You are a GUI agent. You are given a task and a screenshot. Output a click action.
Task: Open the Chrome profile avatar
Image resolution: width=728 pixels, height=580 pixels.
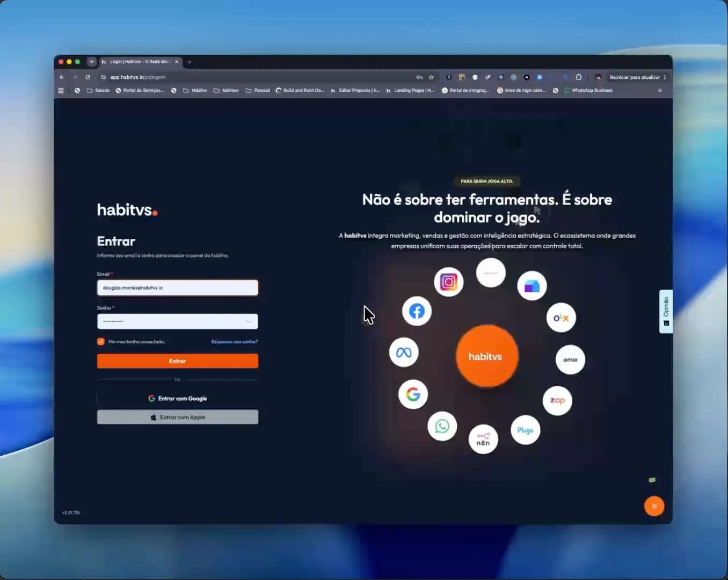(598, 77)
